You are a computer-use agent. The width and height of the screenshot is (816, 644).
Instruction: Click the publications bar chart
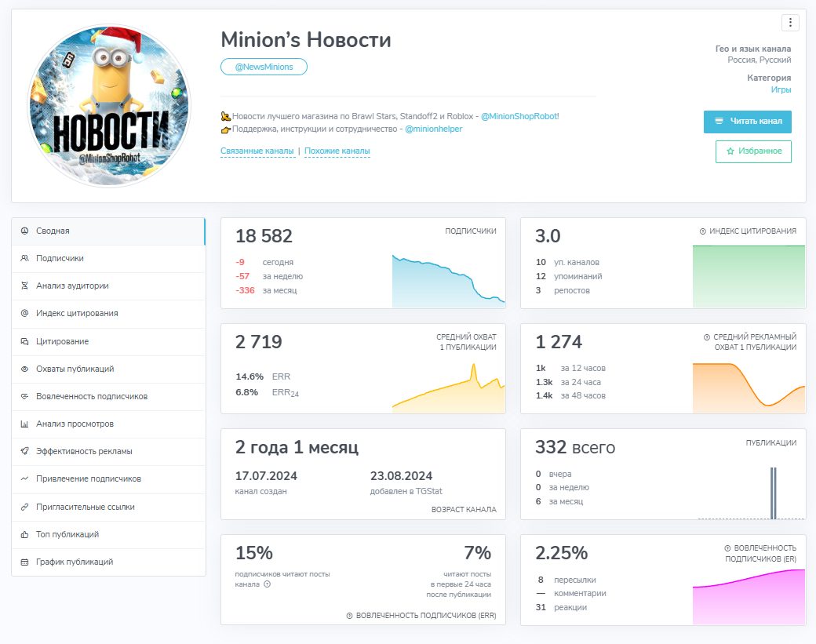[751, 493]
